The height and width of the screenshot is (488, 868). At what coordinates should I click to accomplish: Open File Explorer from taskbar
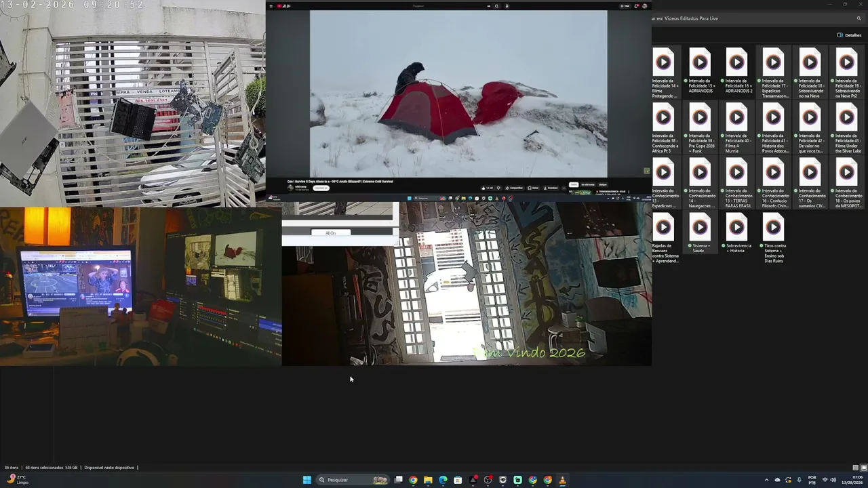tap(428, 480)
